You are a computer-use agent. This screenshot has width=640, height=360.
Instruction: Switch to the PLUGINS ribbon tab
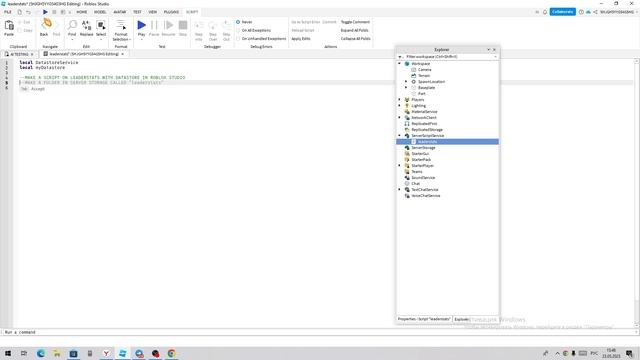pos(171,12)
